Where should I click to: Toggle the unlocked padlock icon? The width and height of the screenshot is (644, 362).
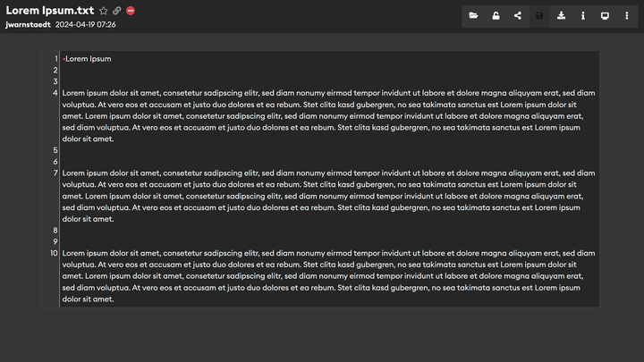coord(496,15)
